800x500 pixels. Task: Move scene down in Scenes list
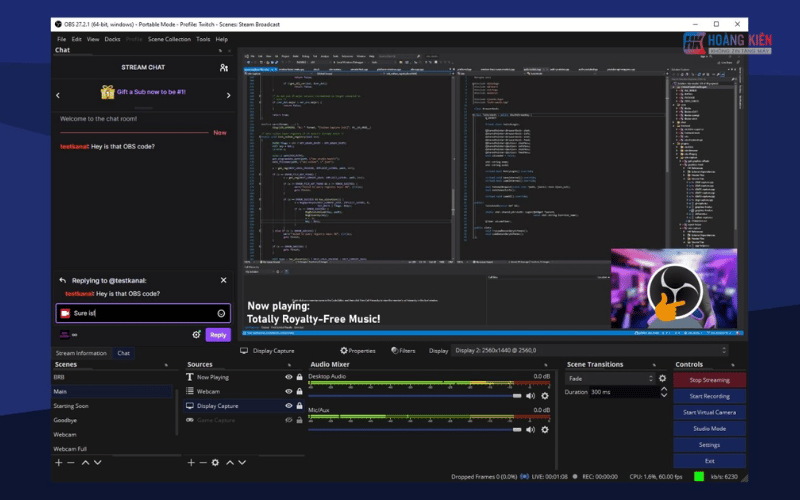pyautogui.click(x=97, y=462)
